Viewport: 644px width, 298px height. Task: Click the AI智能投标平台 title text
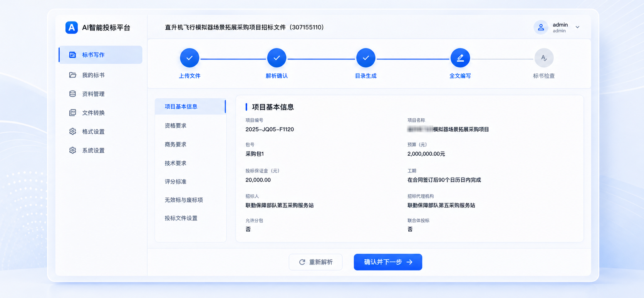106,28
